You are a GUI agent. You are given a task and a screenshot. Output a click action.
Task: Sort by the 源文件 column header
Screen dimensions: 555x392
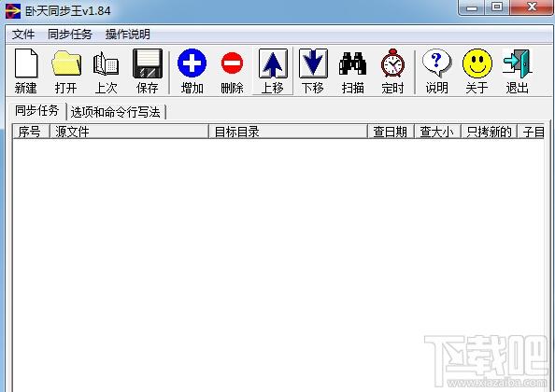(129, 132)
